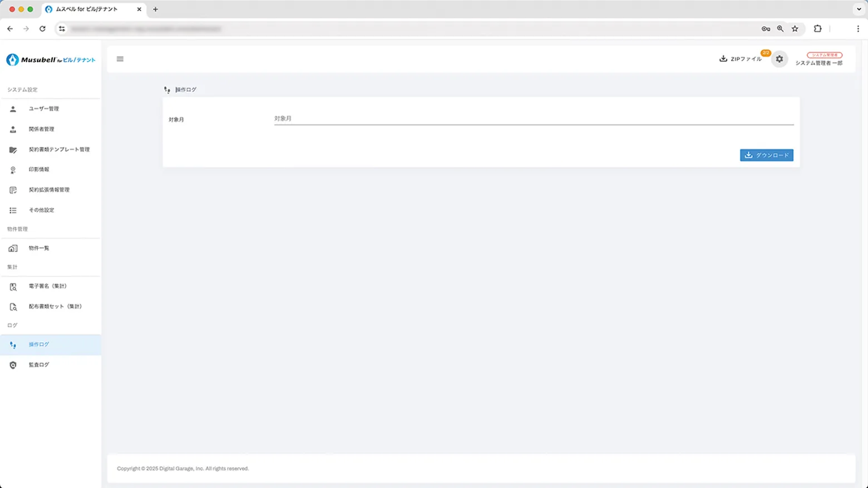Click the 印影情報 stamp icon
This screenshot has width=868, height=488.
[13, 170]
